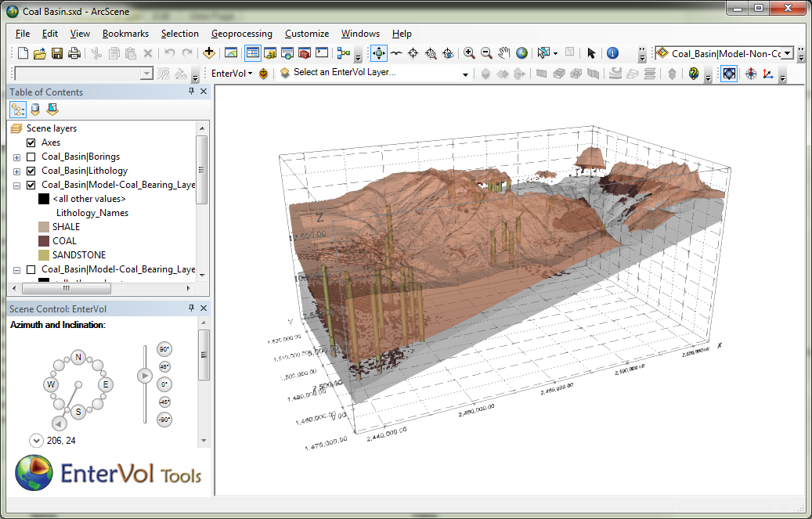Open the Bookmarks menu
Viewport: 812px width, 519px height.
tap(125, 34)
